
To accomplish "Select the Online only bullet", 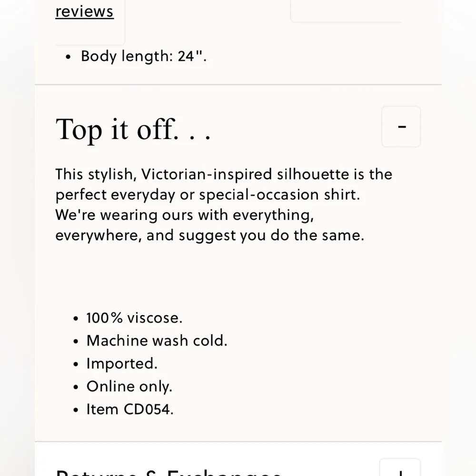I will coord(129,387).
